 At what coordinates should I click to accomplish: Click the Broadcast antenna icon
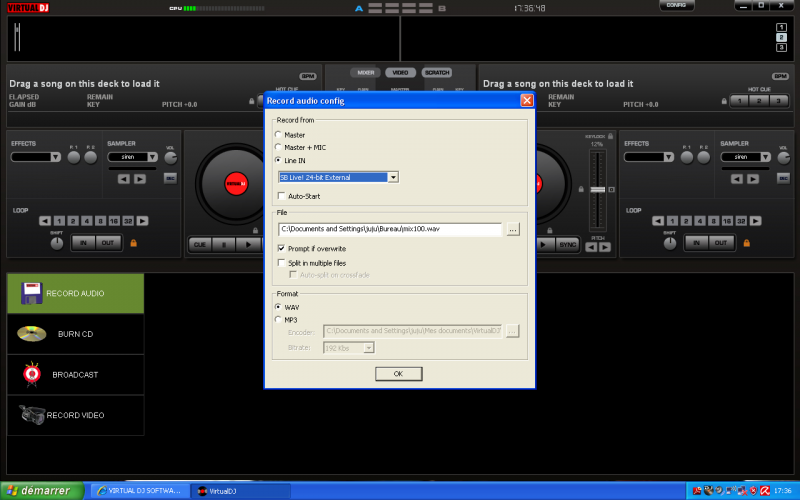(x=32, y=374)
